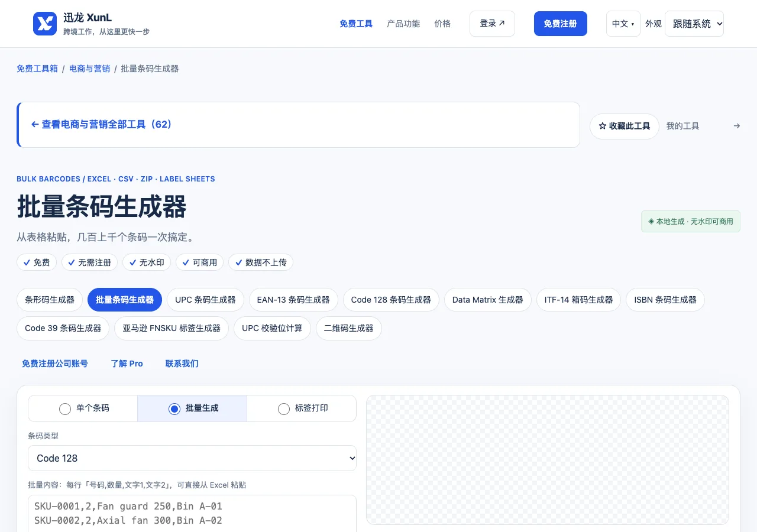Screen dimensions: 757x532
Task: Click the 数据不上传 feature tag
Action: pyautogui.click(x=261, y=262)
